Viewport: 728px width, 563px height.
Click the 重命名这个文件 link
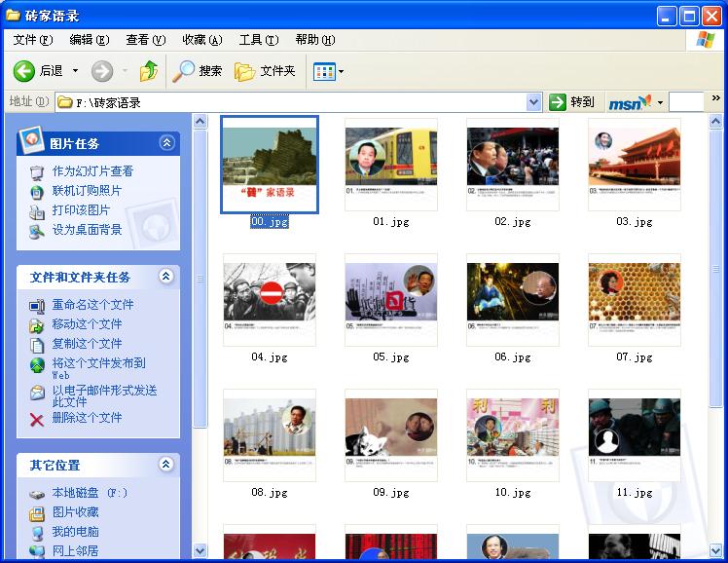pos(92,305)
